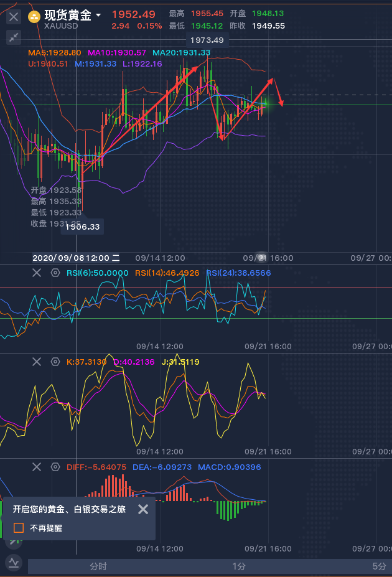392x577 pixels.
Task: Click the MA5 moving average label
Action: coord(55,54)
